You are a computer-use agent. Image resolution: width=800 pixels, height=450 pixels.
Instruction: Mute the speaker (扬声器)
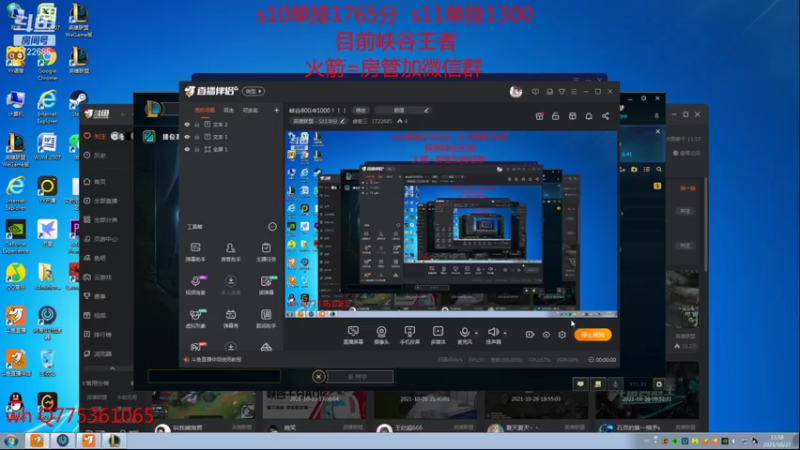click(x=493, y=335)
